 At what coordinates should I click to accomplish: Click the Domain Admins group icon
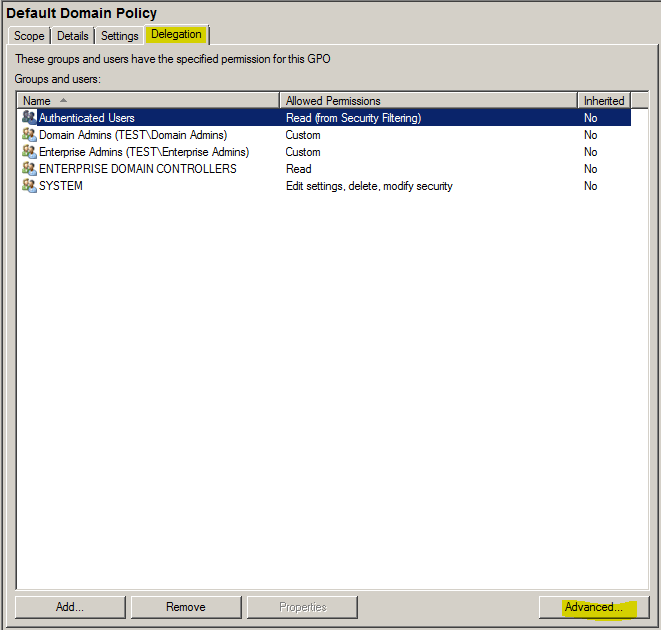pos(29,135)
